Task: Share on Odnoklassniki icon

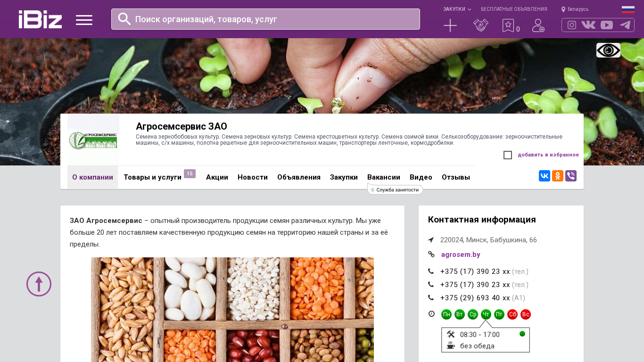Action: click(558, 176)
